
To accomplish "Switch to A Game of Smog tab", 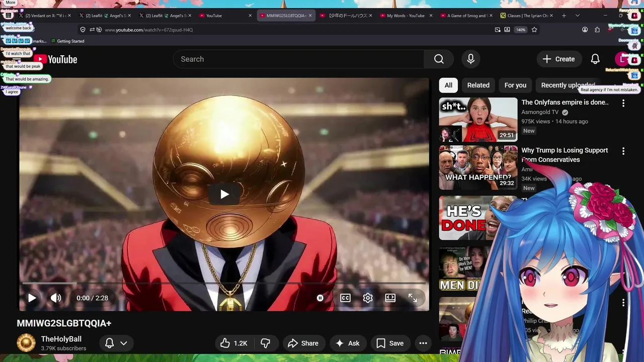I will pos(466,16).
